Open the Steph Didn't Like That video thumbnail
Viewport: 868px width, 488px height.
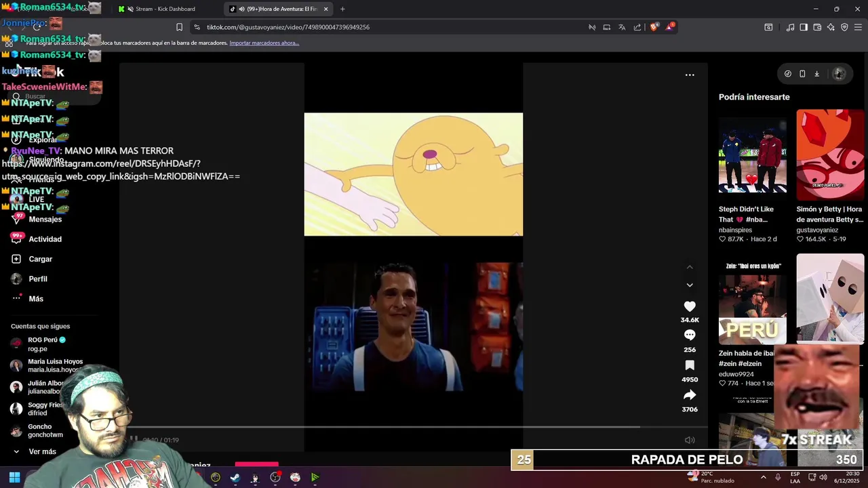coord(753,155)
